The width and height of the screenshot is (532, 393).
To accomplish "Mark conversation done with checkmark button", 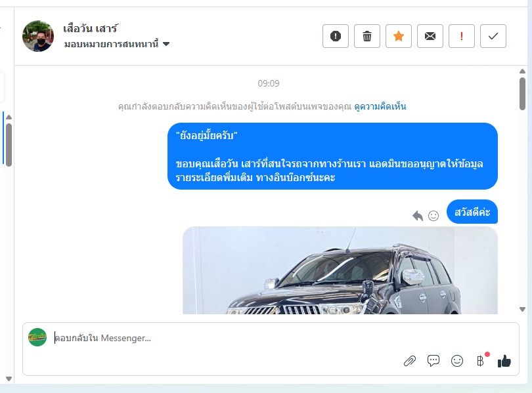I will pos(493,36).
